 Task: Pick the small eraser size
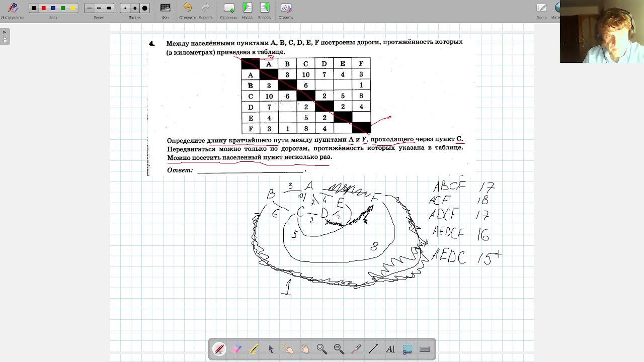(125, 8)
